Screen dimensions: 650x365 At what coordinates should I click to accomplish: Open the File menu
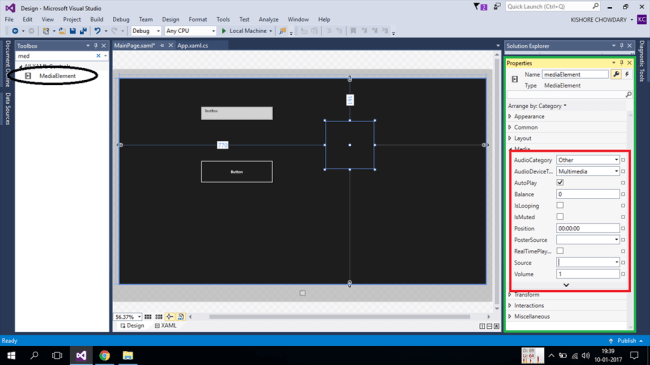(9, 19)
